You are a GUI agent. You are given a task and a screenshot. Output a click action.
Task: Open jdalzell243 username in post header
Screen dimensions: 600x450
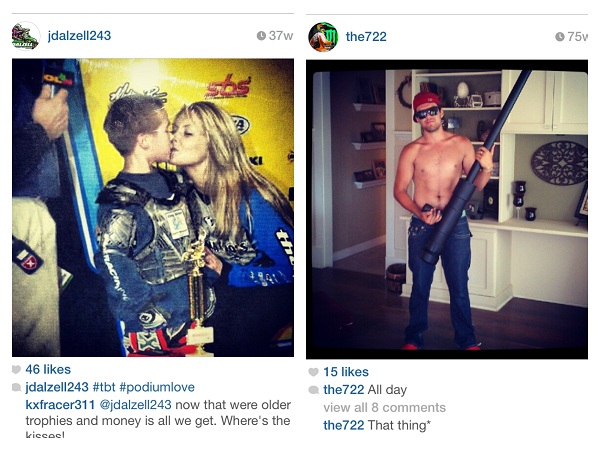(79, 36)
